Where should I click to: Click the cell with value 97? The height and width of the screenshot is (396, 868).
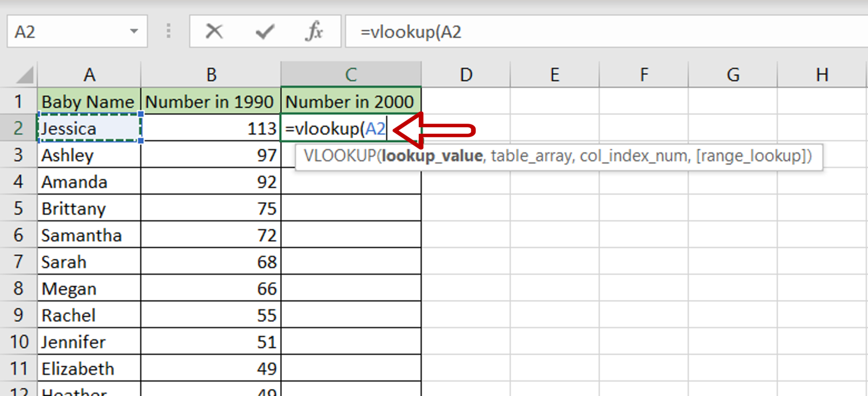coord(211,154)
